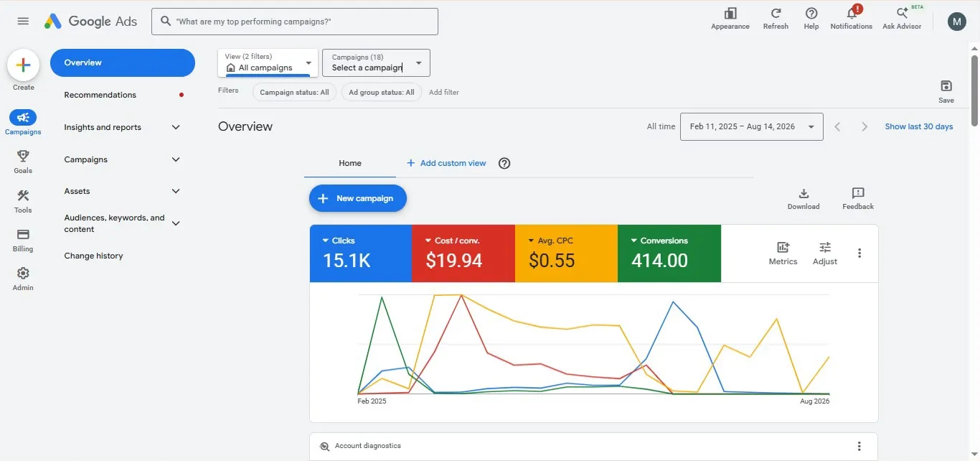Open the All campaigns view dropdown
Viewport: 980px width, 461px height.
268,62
